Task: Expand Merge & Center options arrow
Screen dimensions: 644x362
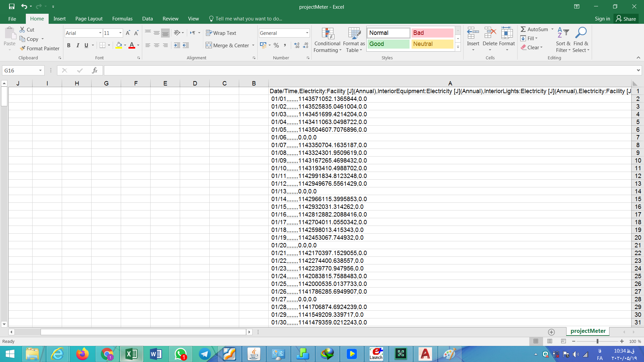Action: click(x=253, y=45)
